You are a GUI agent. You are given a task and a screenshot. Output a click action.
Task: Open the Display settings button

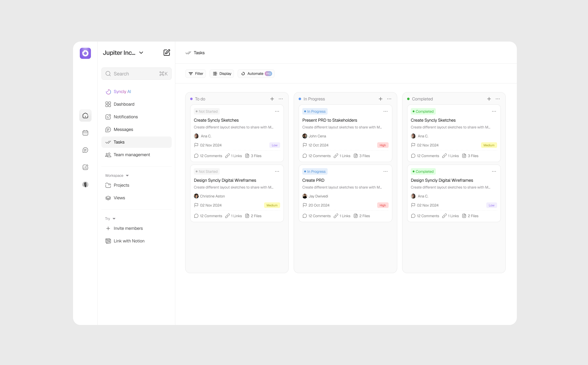pyautogui.click(x=222, y=74)
